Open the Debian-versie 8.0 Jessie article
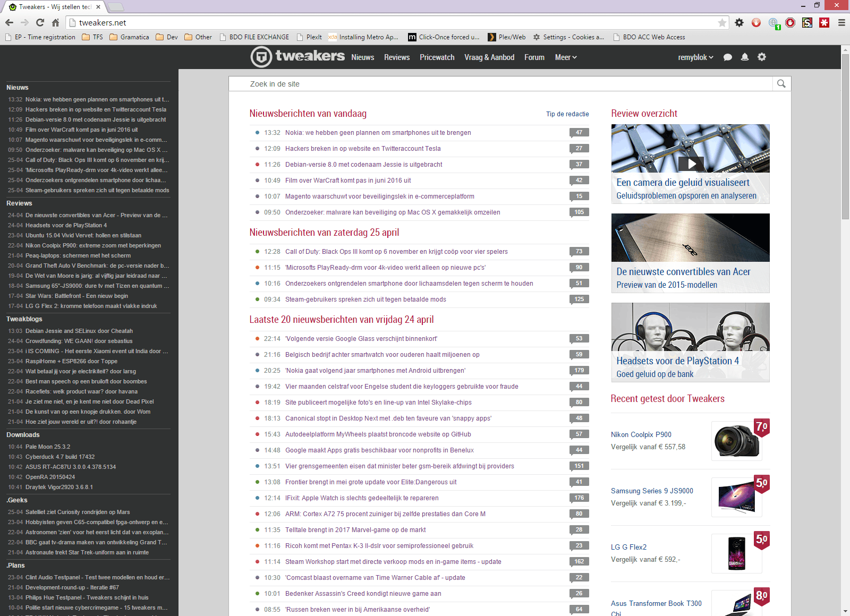The image size is (850, 616). (x=364, y=165)
